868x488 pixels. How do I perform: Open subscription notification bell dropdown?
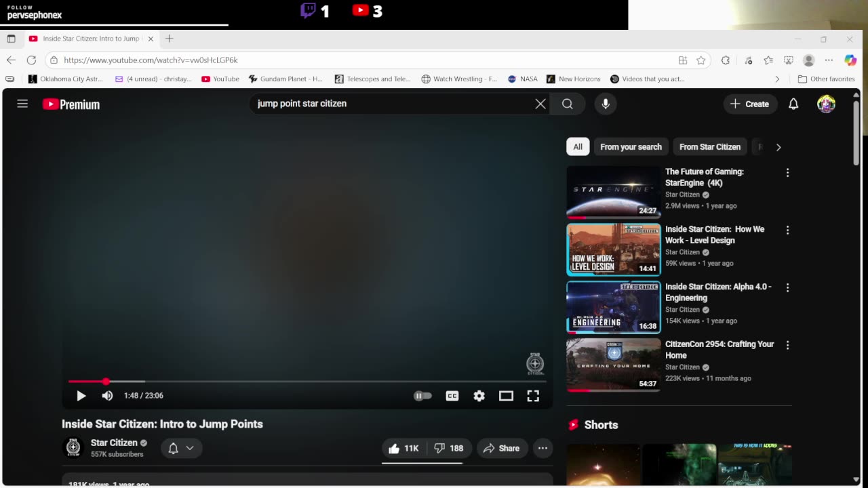click(x=182, y=448)
